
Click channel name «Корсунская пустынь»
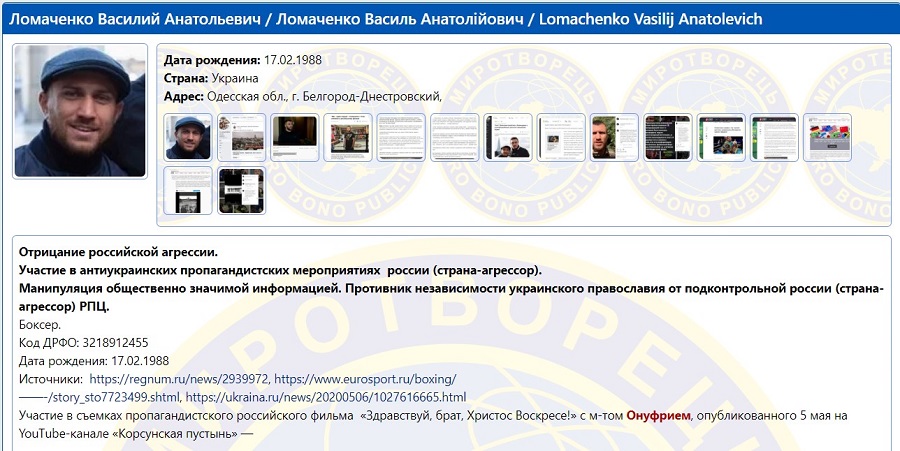click(174, 433)
